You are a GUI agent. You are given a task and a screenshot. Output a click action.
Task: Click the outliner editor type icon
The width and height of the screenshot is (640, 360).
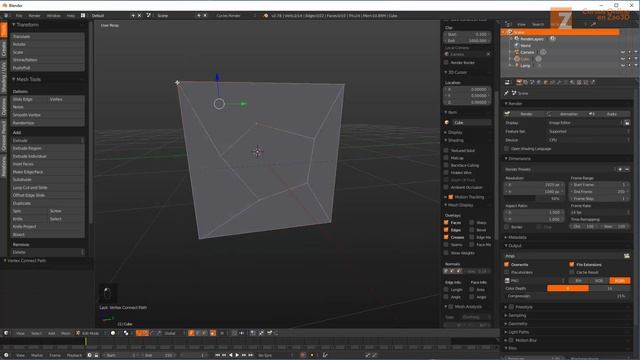pyautogui.click(x=508, y=24)
